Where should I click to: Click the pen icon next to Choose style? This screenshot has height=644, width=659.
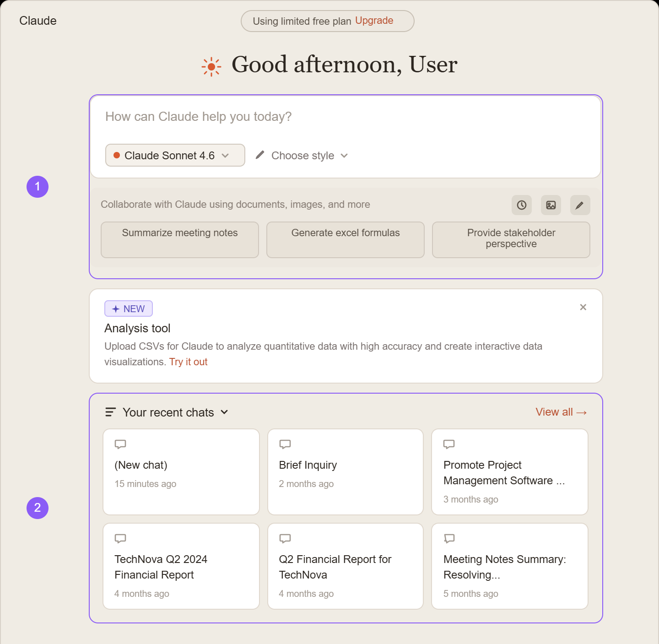click(x=260, y=155)
